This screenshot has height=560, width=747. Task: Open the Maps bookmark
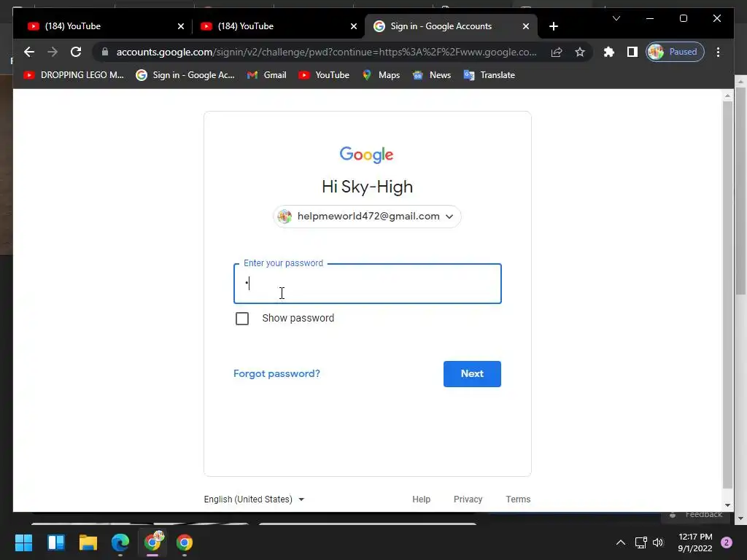pyautogui.click(x=381, y=75)
